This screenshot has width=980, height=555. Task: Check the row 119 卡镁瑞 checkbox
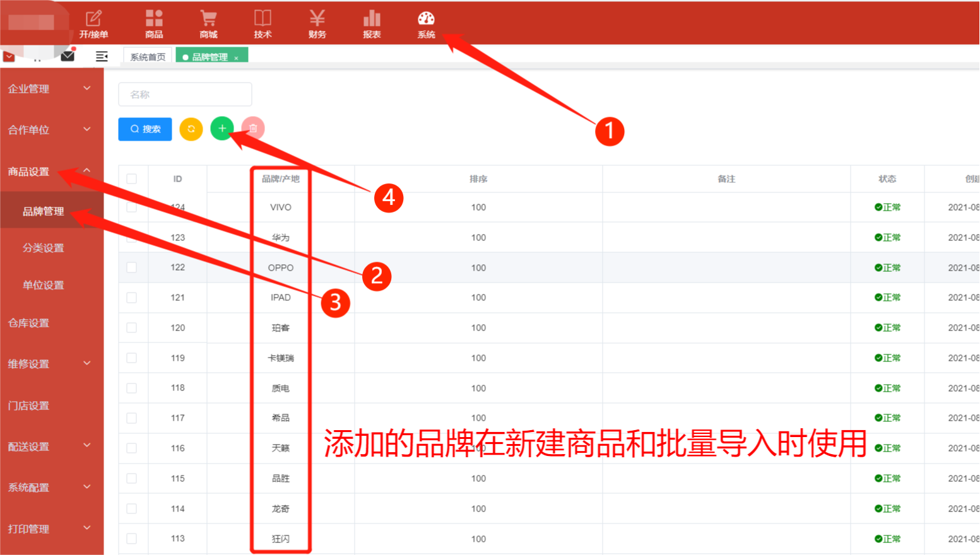132,358
